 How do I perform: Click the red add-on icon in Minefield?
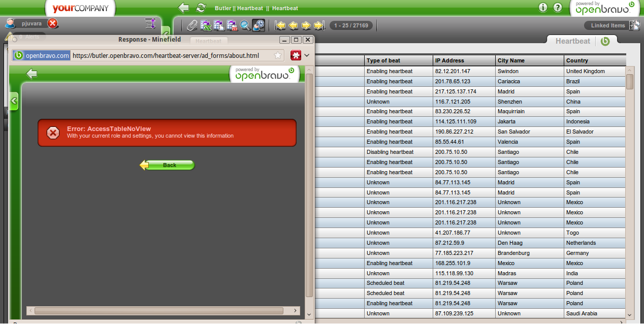pyautogui.click(x=296, y=55)
